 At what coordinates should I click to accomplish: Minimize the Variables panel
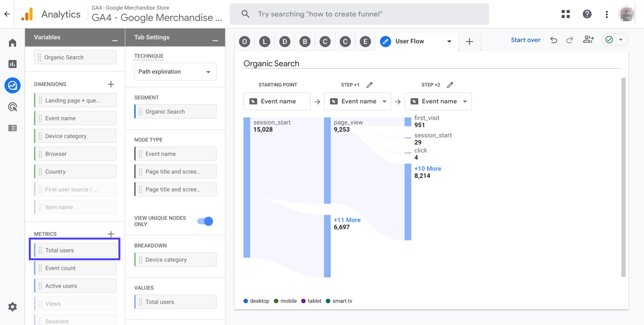tap(115, 40)
